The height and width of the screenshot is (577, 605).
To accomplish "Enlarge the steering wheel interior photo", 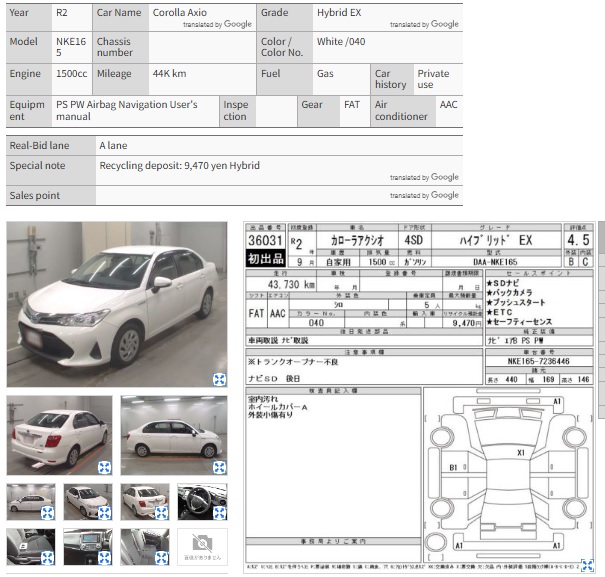I will pos(219,513).
